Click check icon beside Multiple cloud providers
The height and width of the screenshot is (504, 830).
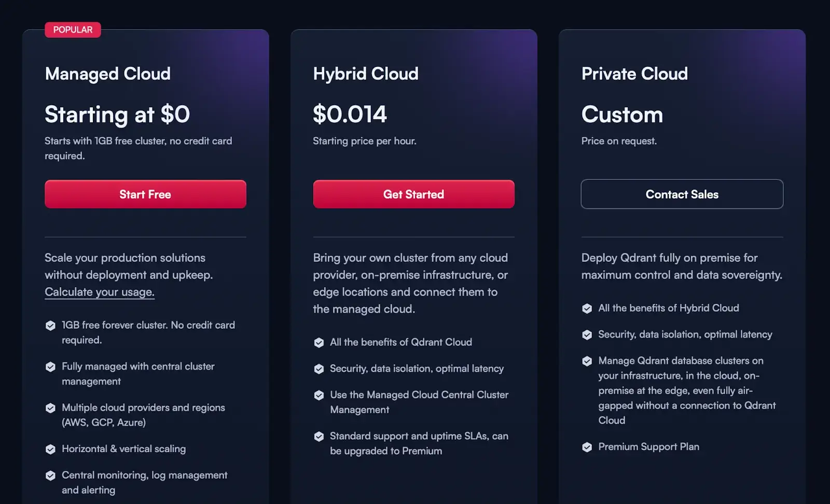coord(50,408)
